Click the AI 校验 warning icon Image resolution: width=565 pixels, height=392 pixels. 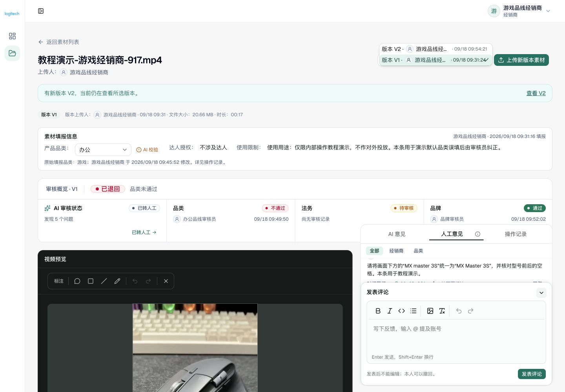point(139,150)
